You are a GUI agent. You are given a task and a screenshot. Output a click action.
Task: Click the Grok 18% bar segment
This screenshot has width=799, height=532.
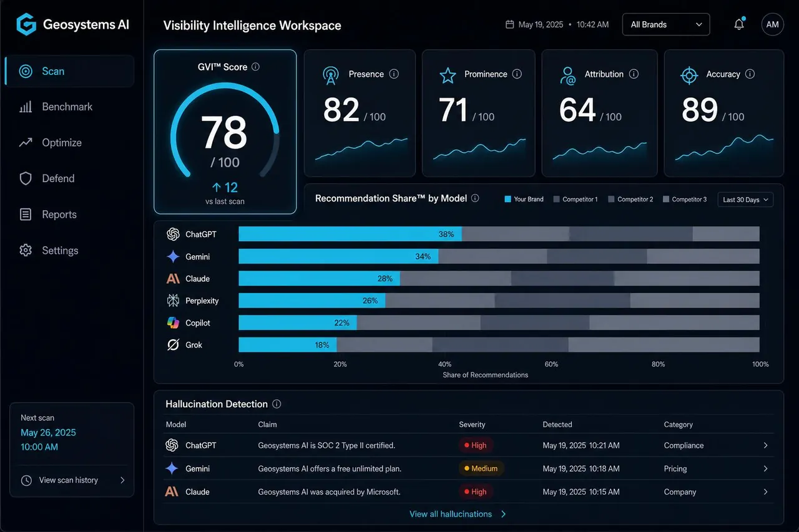pyautogui.click(x=288, y=345)
